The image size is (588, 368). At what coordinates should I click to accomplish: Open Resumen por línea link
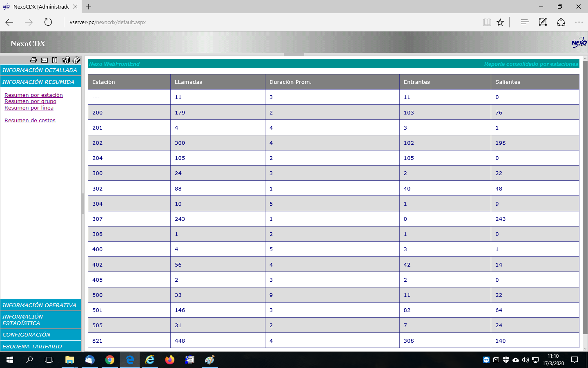29,108
